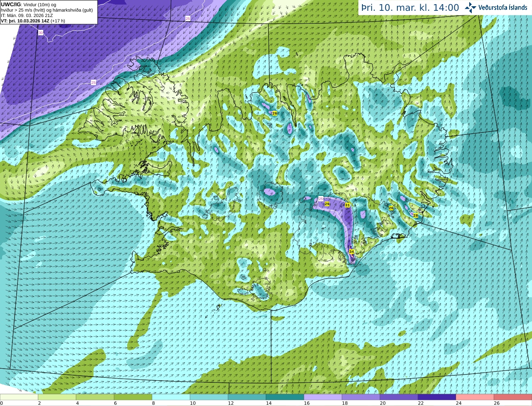Image resolution: width=532 pixels, height=406 pixels.
Task: Click the yellow gust marker labeled 28
Action: tap(416, 215)
